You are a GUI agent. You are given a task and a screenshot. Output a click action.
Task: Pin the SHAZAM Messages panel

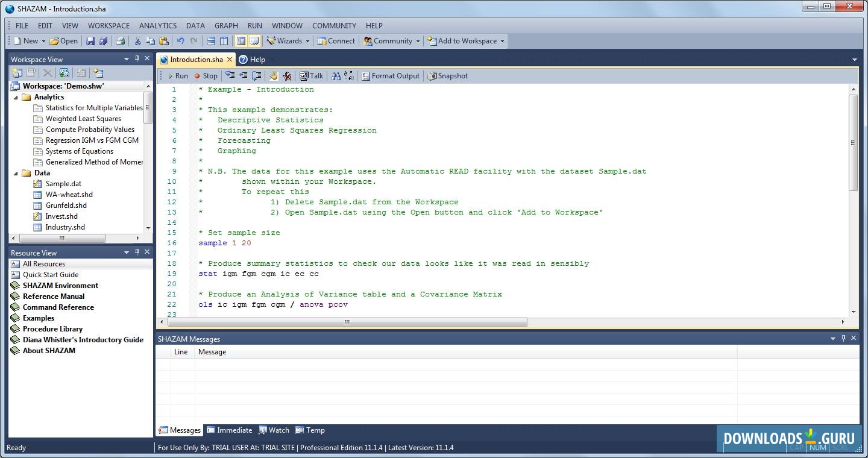843,339
